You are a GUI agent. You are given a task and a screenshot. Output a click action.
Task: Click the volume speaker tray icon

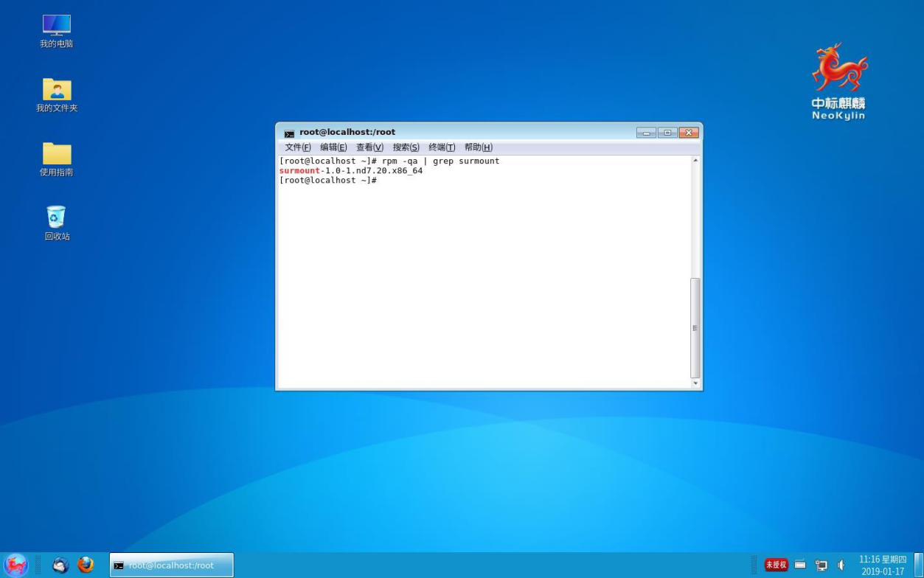pyautogui.click(x=841, y=565)
